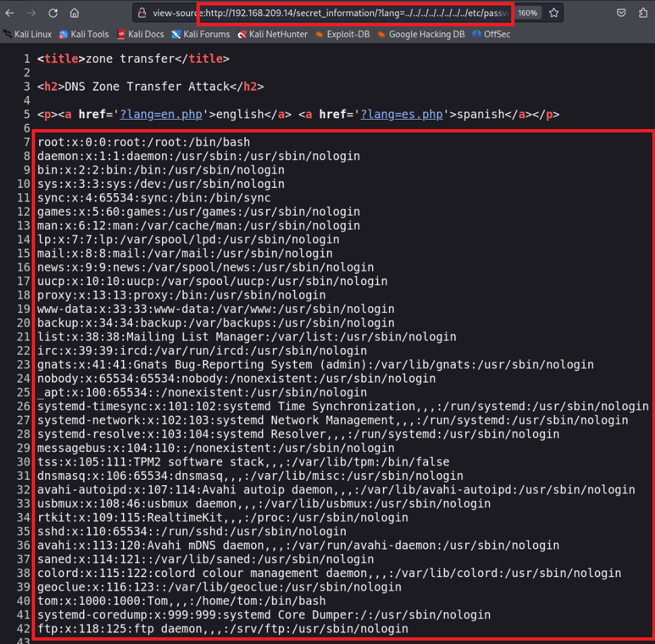The image size is (655, 644).
Task: Click the systemd-network line
Action: (x=332, y=420)
